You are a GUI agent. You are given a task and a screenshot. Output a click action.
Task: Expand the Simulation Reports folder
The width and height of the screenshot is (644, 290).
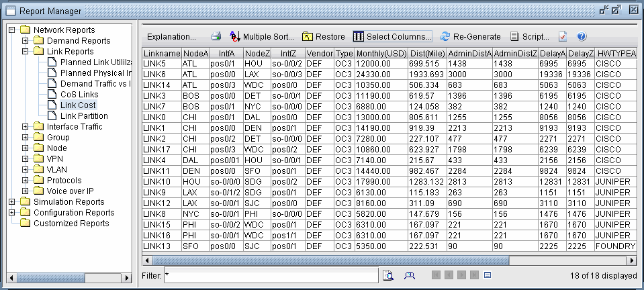pyautogui.click(x=12, y=202)
